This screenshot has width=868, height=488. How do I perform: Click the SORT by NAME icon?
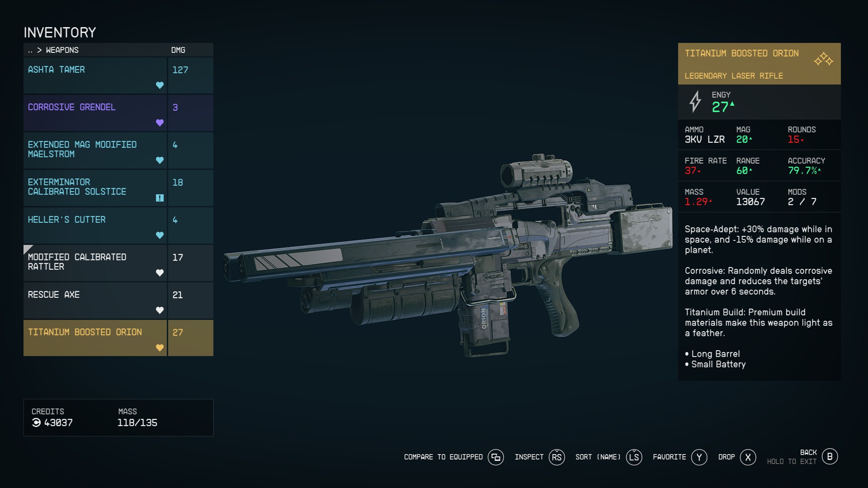click(633, 456)
